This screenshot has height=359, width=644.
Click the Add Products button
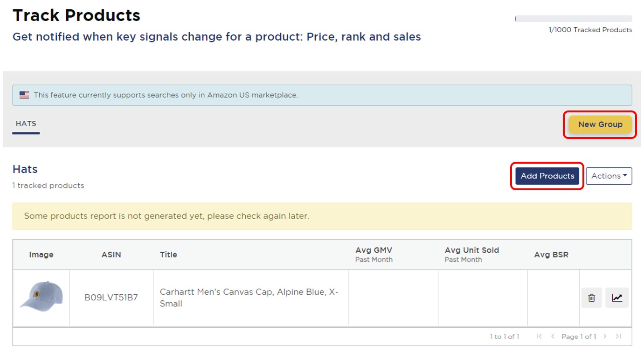pyautogui.click(x=547, y=176)
